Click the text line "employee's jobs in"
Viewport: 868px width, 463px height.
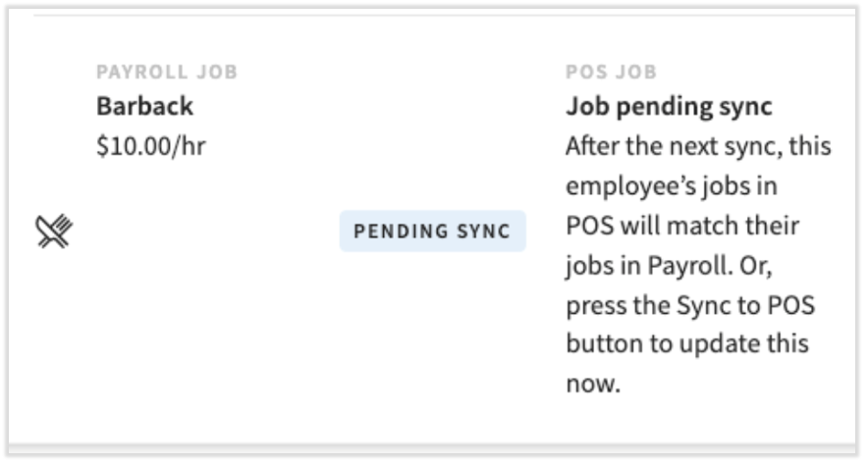point(672,186)
